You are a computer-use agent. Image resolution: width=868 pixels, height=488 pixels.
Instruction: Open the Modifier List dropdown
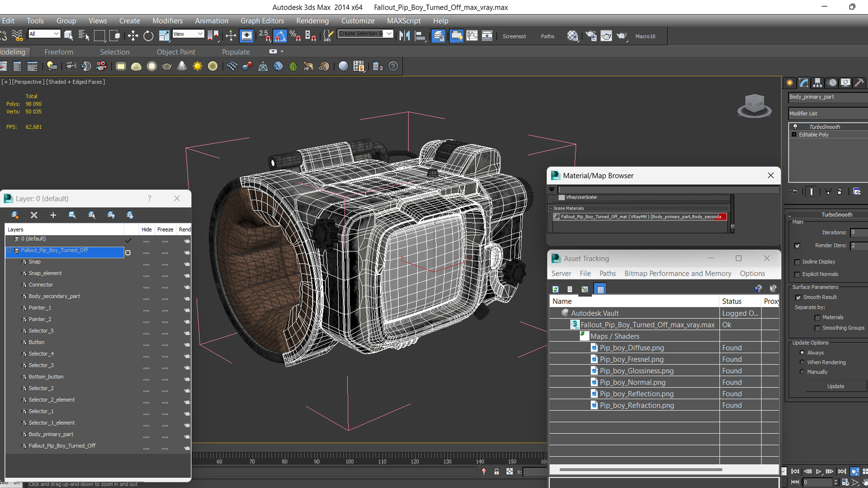coord(826,113)
